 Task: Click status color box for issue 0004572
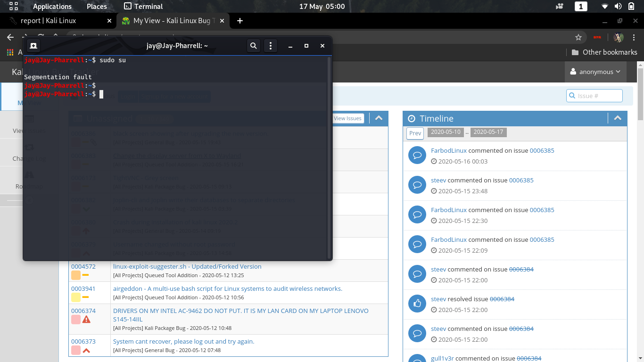[75, 275]
